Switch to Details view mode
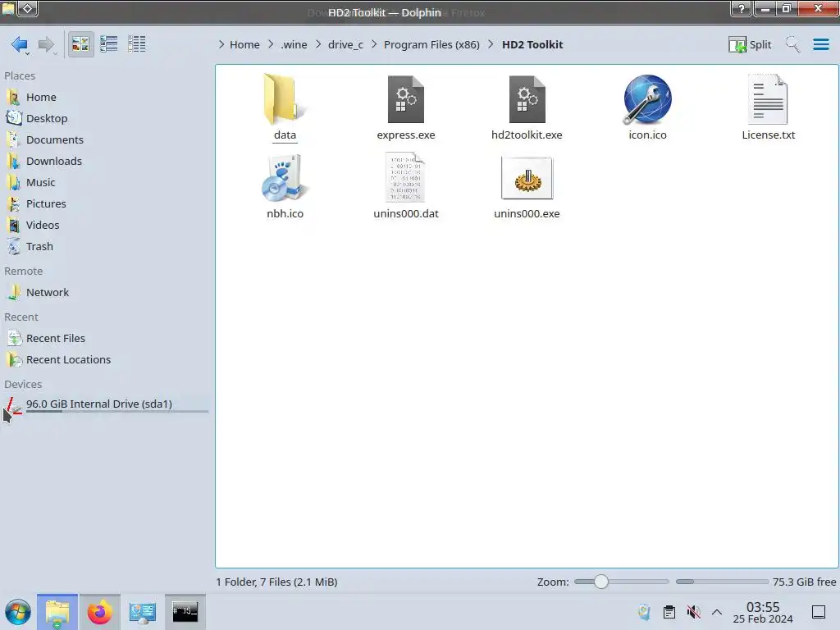This screenshot has height=630, width=840. (x=137, y=44)
